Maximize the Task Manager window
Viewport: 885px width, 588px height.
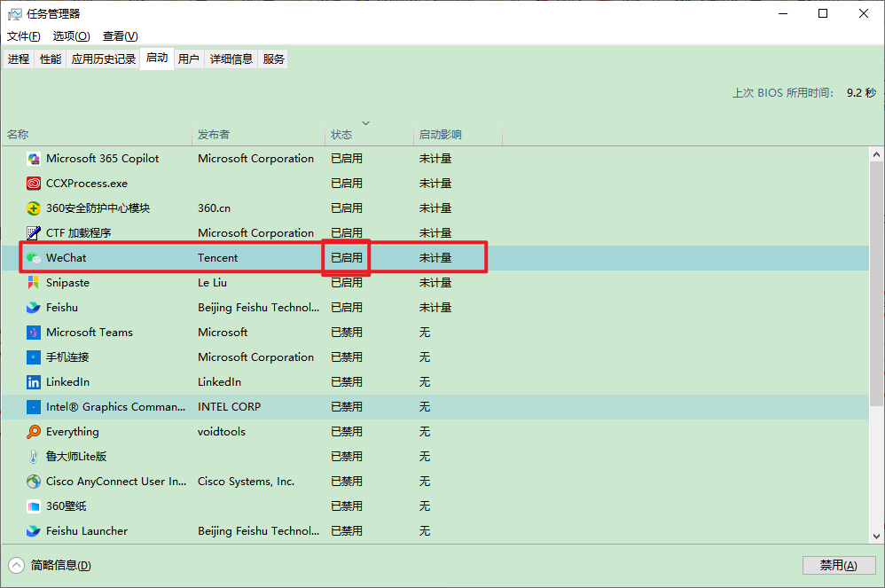point(823,13)
